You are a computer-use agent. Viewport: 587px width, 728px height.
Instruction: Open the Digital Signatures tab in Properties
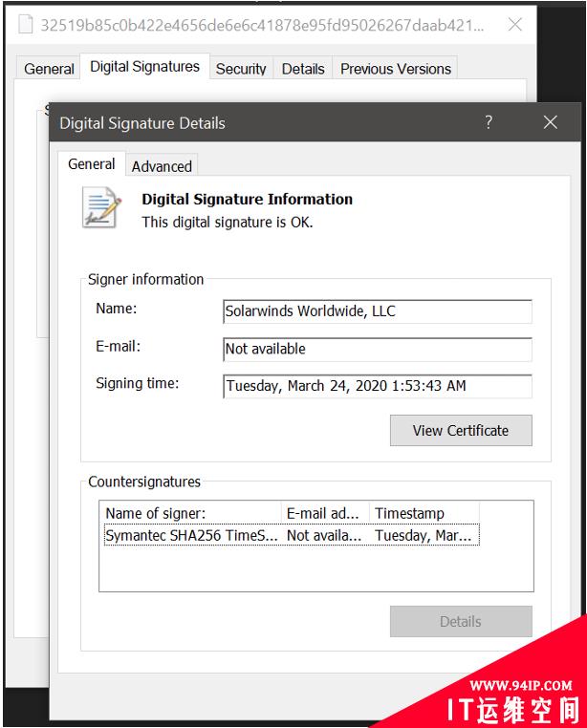144,66
